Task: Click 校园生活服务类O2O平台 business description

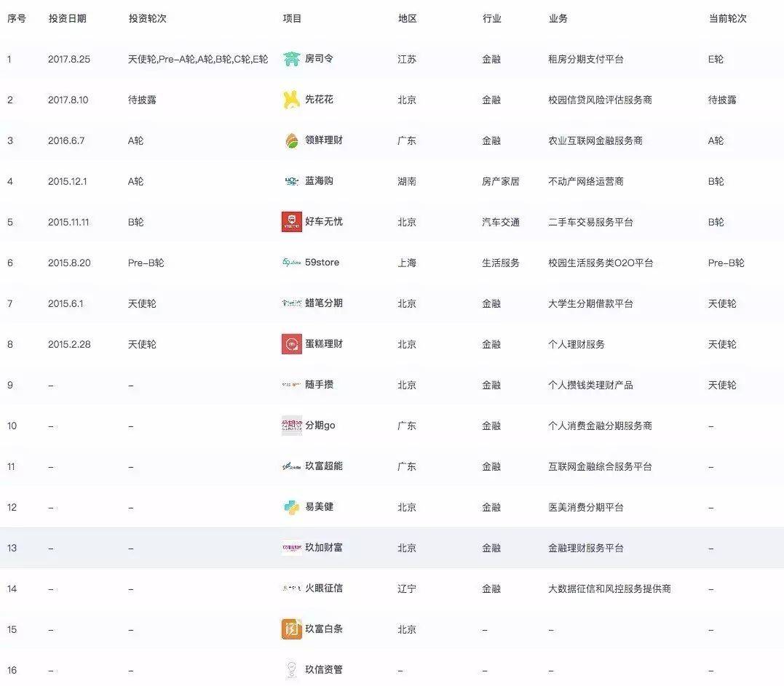Action: [x=601, y=263]
